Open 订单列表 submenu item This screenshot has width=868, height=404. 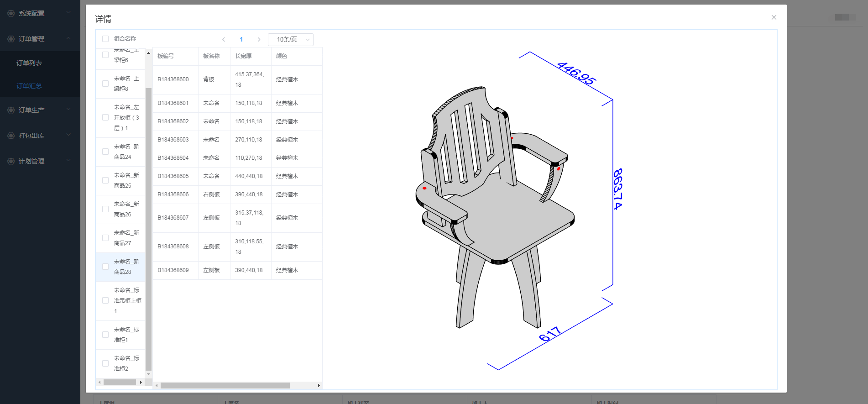(29, 63)
